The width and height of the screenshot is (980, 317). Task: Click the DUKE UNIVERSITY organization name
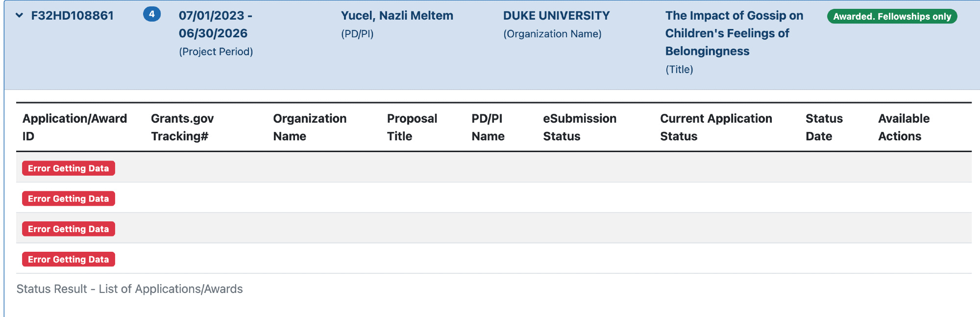pyautogui.click(x=556, y=16)
